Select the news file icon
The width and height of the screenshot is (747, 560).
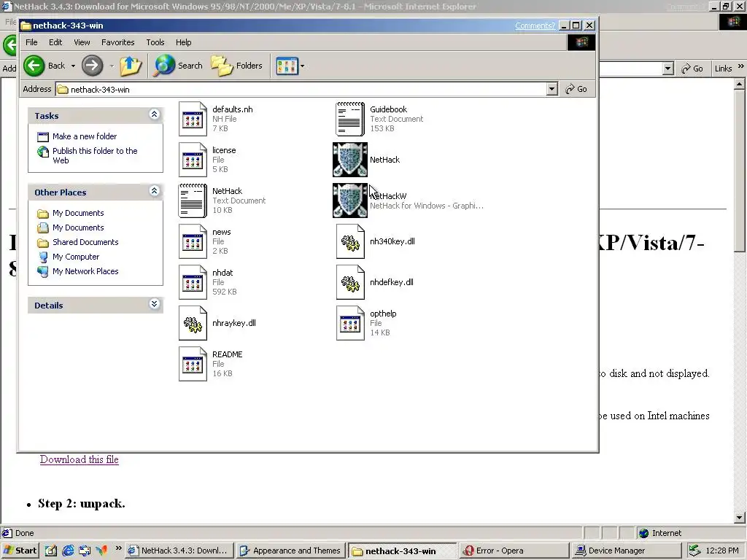point(193,241)
